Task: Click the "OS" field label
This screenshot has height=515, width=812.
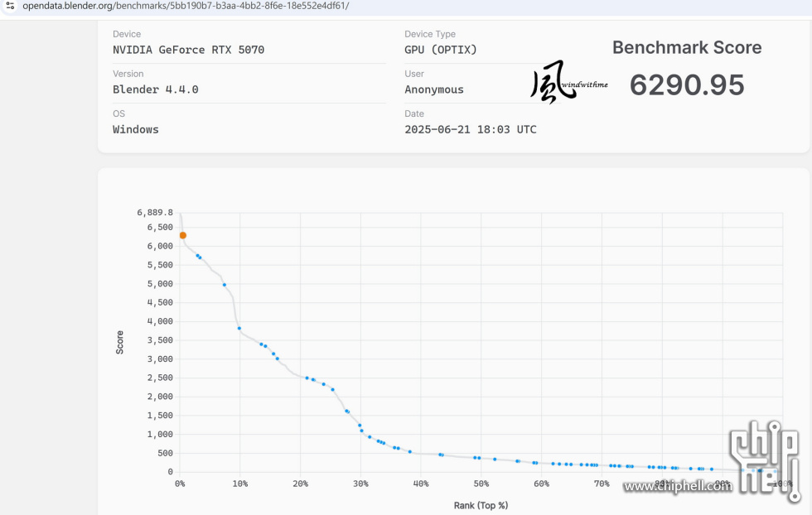Action: click(x=118, y=114)
